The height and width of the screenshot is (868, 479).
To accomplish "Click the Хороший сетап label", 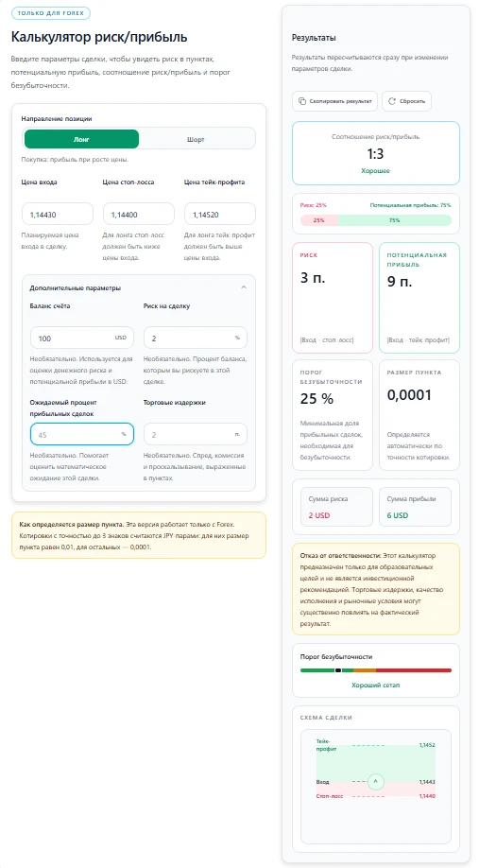I will [376, 686].
